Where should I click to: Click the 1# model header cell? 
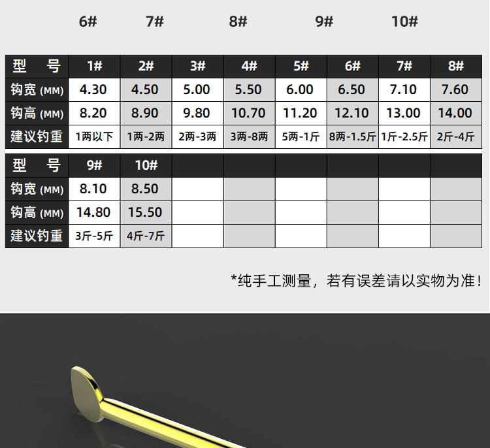tap(94, 66)
